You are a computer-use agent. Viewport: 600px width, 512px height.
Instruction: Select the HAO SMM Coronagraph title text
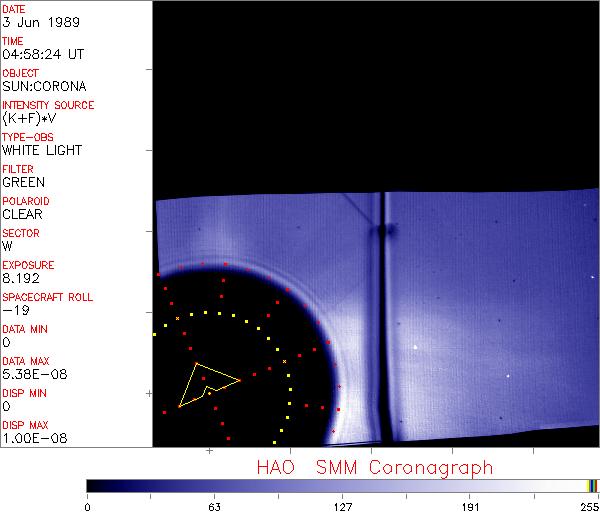point(374,467)
